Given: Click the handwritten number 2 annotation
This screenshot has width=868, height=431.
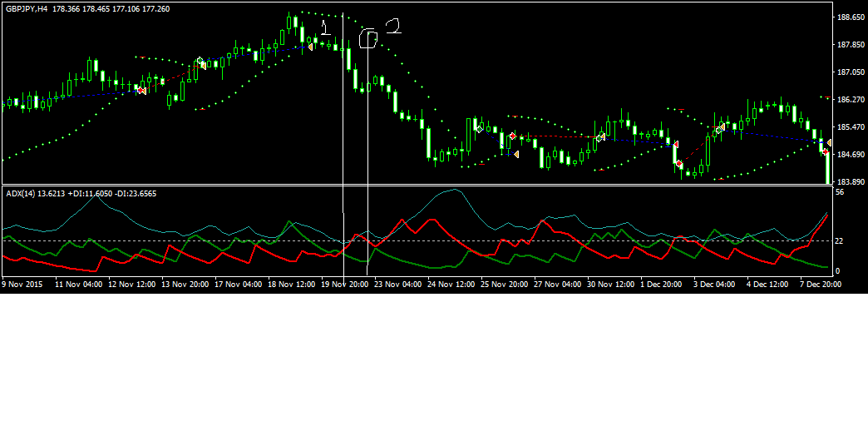Looking at the screenshot, I should (392, 27).
